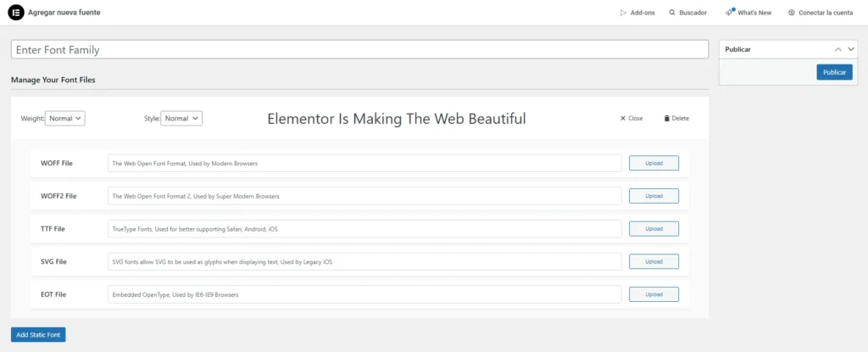Open the Buscador search tool

[687, 13]
